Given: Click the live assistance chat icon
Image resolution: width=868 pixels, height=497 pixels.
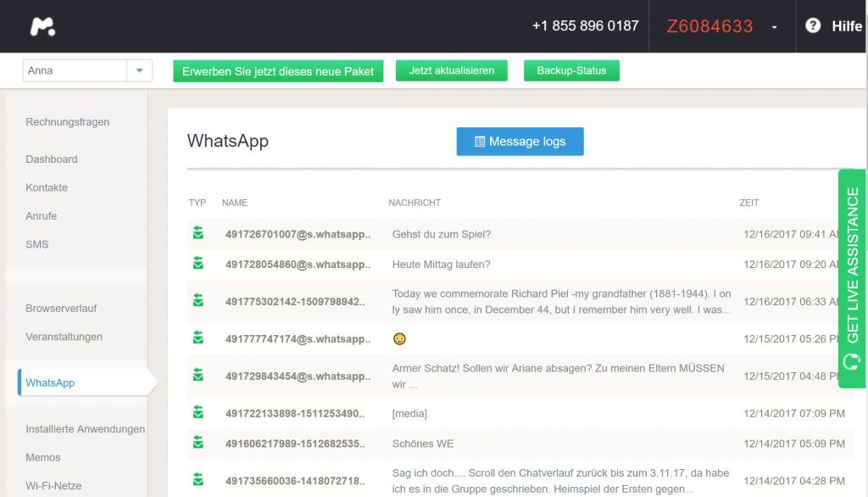Looking at the screenshot, I should pyautogui.click(x=852, y=362).
